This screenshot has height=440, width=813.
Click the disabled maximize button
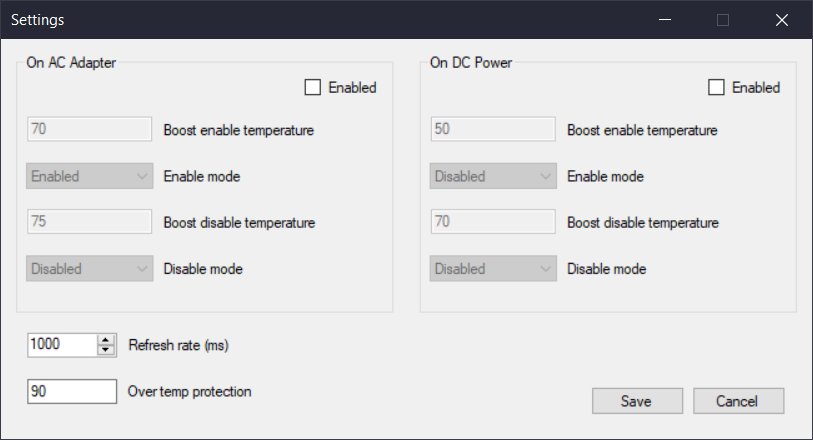point(723,20)
